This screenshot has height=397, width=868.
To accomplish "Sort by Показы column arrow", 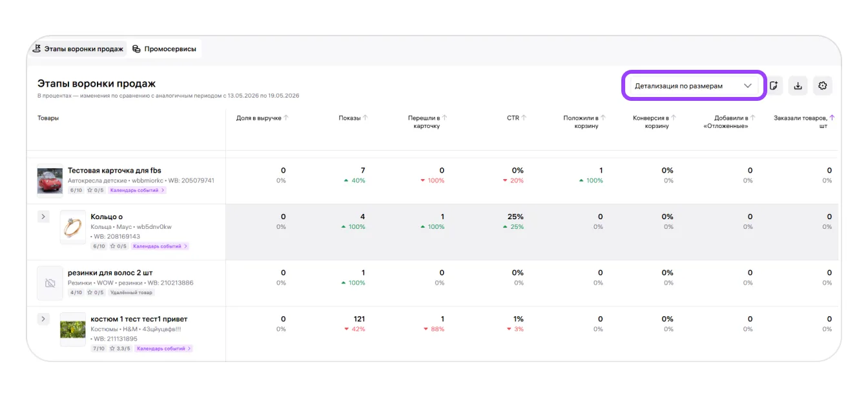I will tap(365, 118).
